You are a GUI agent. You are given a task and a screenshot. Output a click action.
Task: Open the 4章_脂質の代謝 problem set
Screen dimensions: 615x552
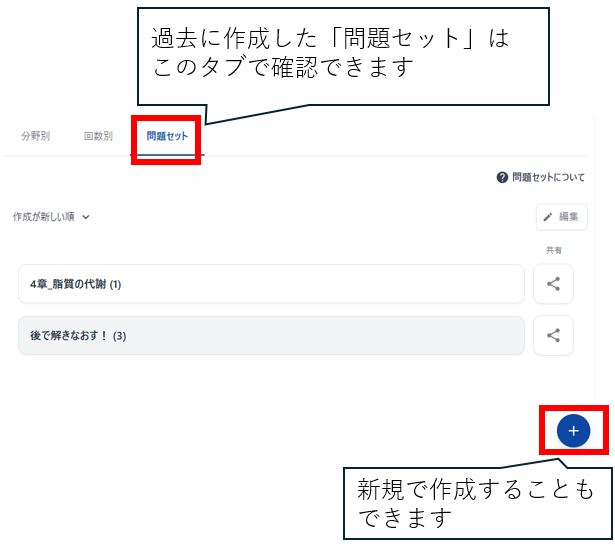[271, 284]
